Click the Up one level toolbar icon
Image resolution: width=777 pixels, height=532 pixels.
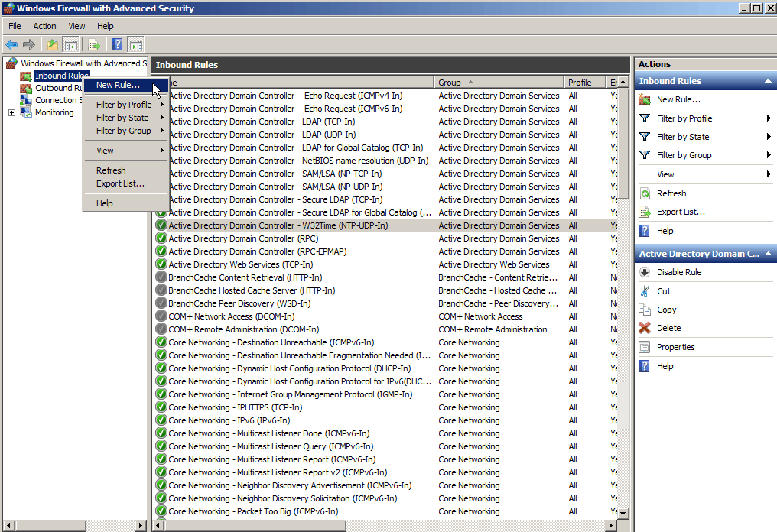tap(52, 44)
